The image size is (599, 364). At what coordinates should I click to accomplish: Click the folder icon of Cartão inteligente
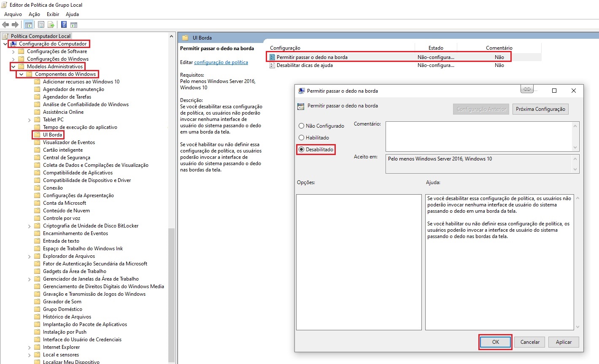(x=37, y=150)
